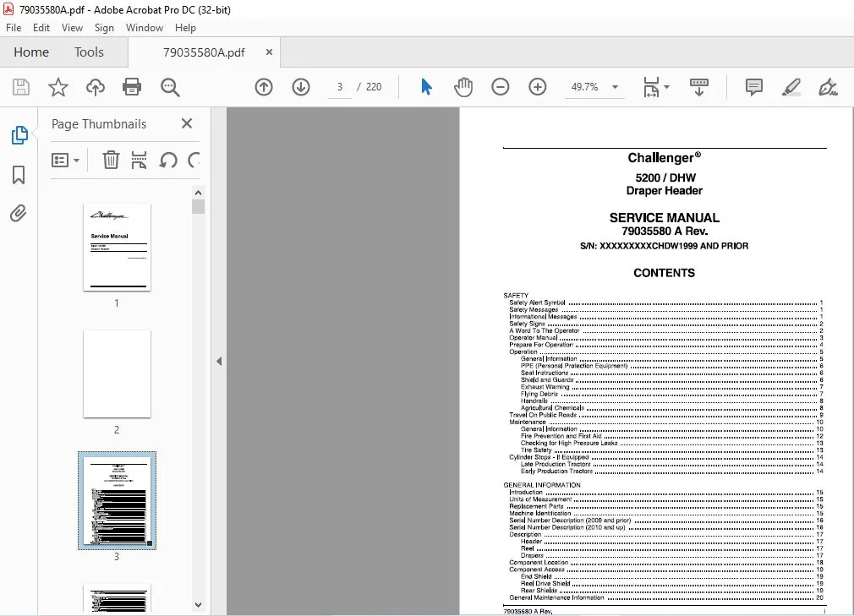Open the Edit menu
The height and width of the screenshot is (616, 854).
point(41,28)
